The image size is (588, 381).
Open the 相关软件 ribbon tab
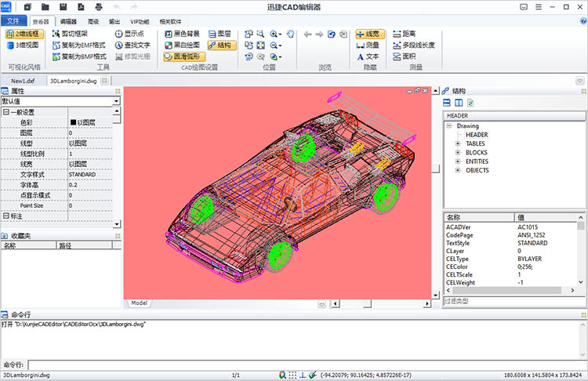tap(170, 22)
